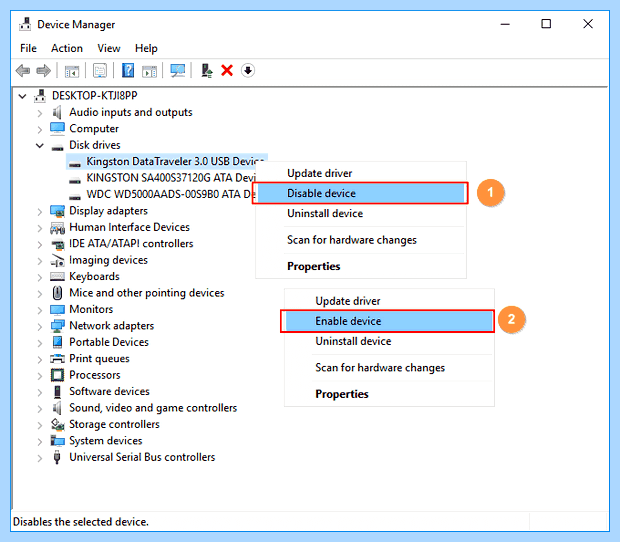The image size is (620, 542).
Task: Open the File menu
Action: point(28,48)
